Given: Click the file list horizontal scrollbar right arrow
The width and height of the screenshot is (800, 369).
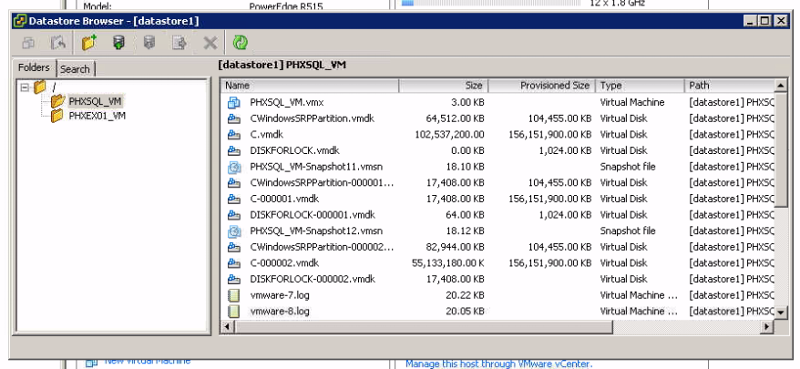Looking at the screenshot, I should click(767, 326).
